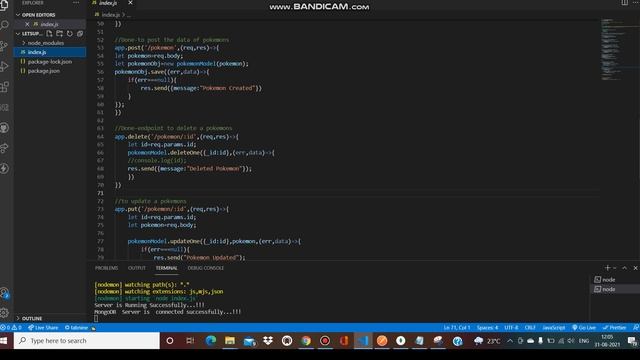
Task: Start Live Share from status bar
Action: [43, 327]
